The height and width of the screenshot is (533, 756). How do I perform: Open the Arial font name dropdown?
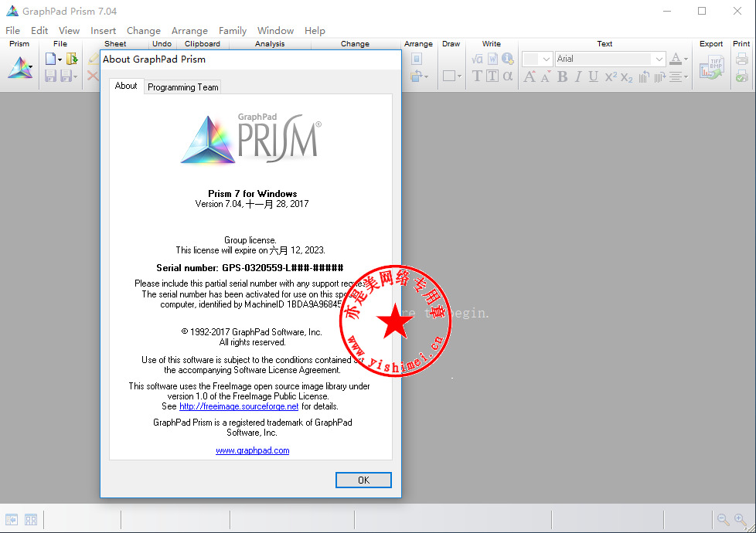point(659,59)
